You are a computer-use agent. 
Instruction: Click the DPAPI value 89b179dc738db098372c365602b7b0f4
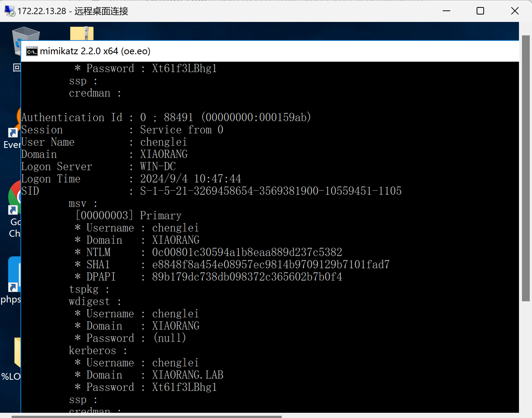(x=247, y=277)
